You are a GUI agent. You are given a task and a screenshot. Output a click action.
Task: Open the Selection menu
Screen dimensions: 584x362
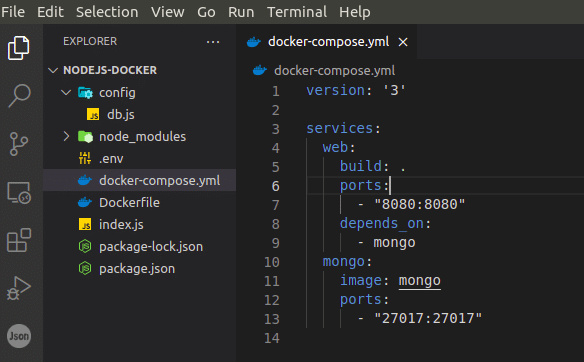pyautogui.click(x=107, y=12)
